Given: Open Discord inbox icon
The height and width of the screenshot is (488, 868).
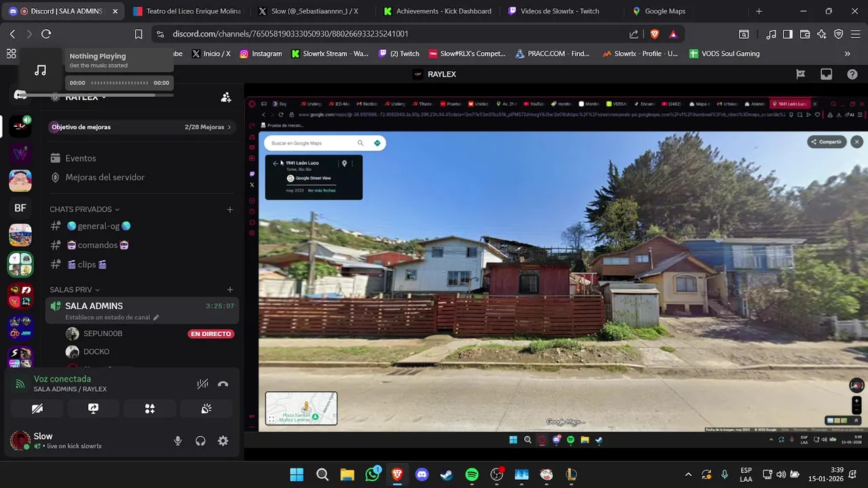Looking at the screenshot, I should tap(826, 74).
